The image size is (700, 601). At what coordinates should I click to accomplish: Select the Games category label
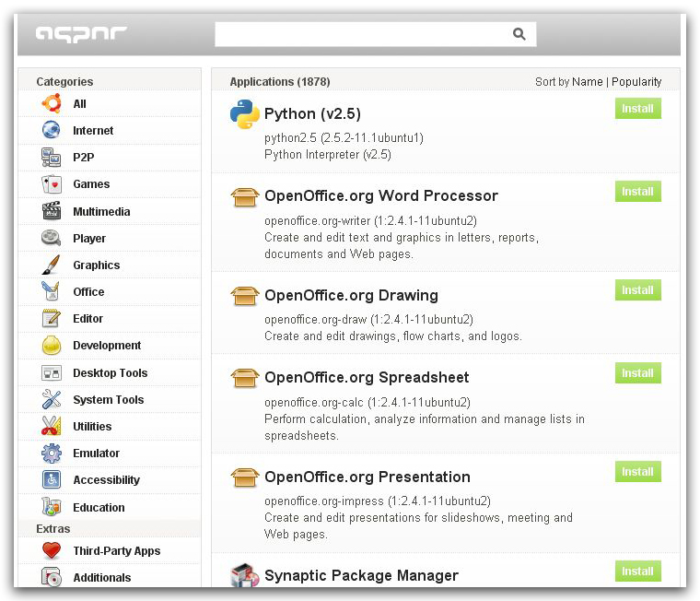(91, 184)
